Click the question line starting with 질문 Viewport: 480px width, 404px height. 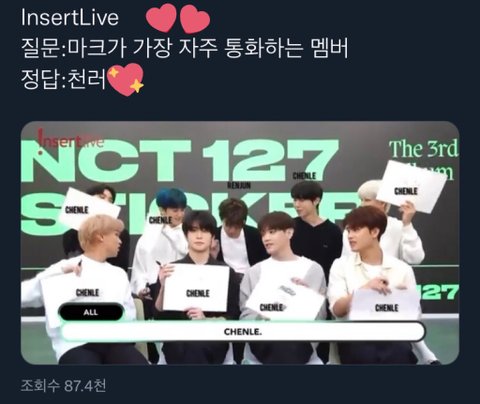coord(185,48)
